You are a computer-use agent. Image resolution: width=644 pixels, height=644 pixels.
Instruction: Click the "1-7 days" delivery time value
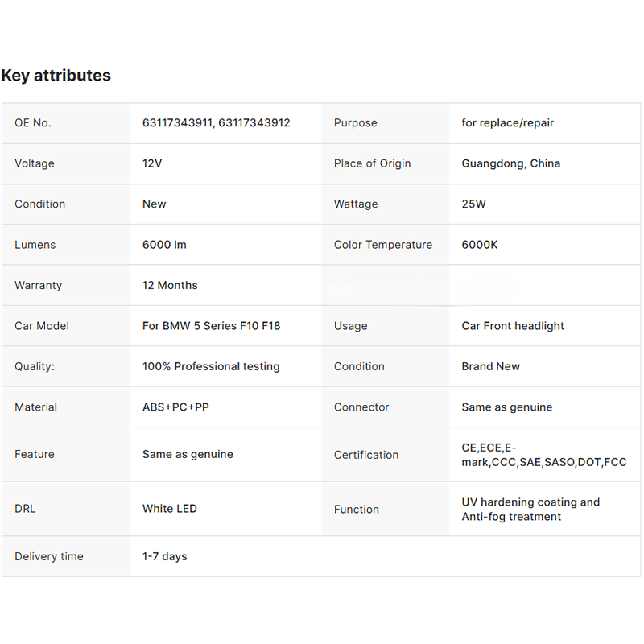(x=164, y=556)
